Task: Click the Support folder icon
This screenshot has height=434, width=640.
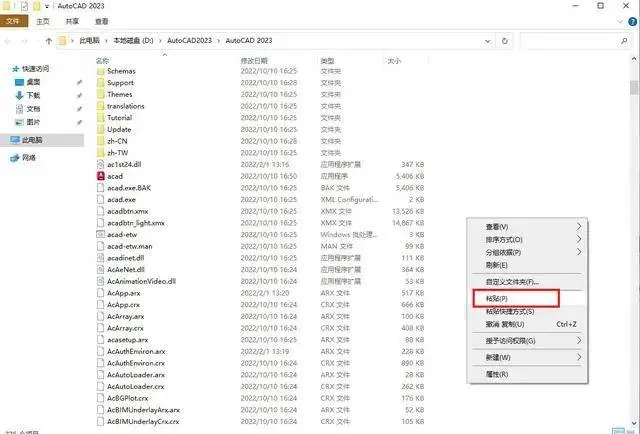Action: click(101, 82)
